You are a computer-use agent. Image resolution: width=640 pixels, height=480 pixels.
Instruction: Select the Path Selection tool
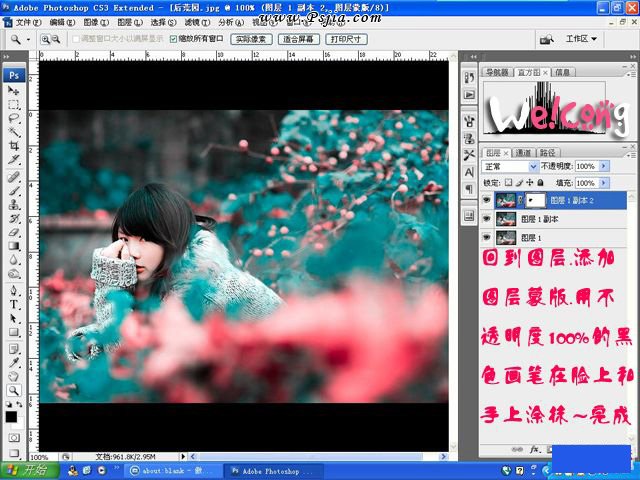pos(13,318)
